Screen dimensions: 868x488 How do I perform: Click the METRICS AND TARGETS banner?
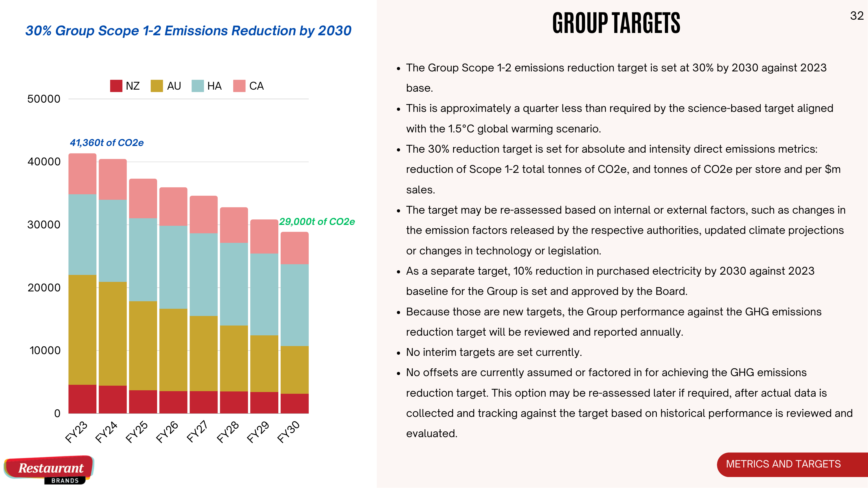(792, 464)
